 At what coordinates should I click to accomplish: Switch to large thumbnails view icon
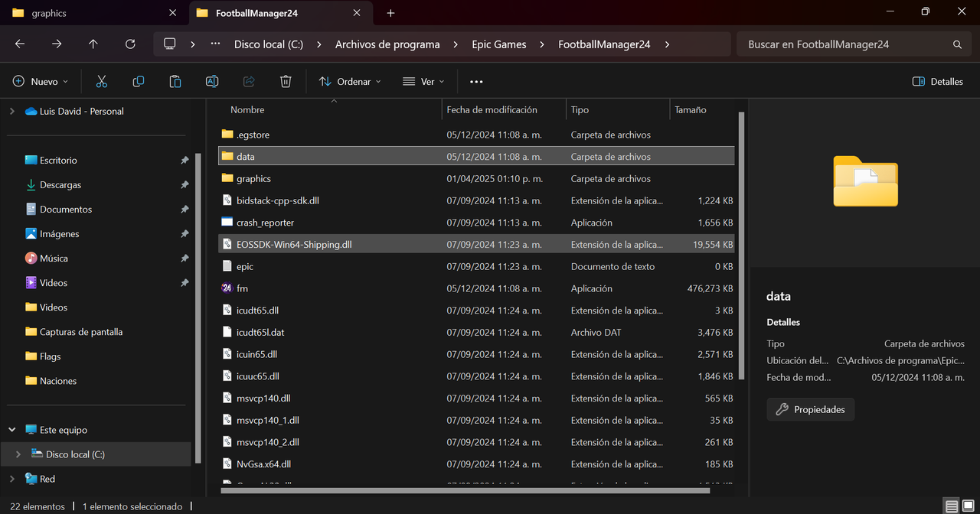[968, 506]
